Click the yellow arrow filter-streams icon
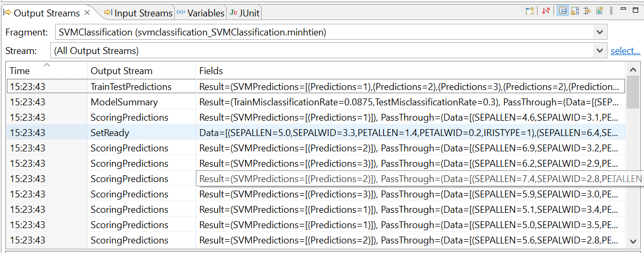This screenshot has width=644, height=253. (x=587, y=11)
